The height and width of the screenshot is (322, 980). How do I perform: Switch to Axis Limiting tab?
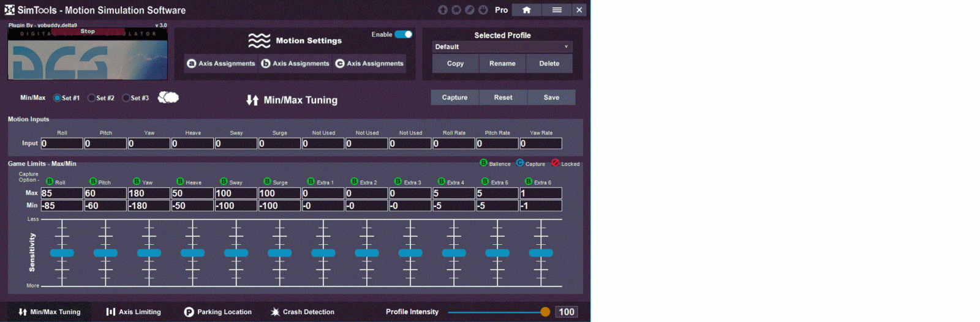pyautogui.click(x=134, y=312)
